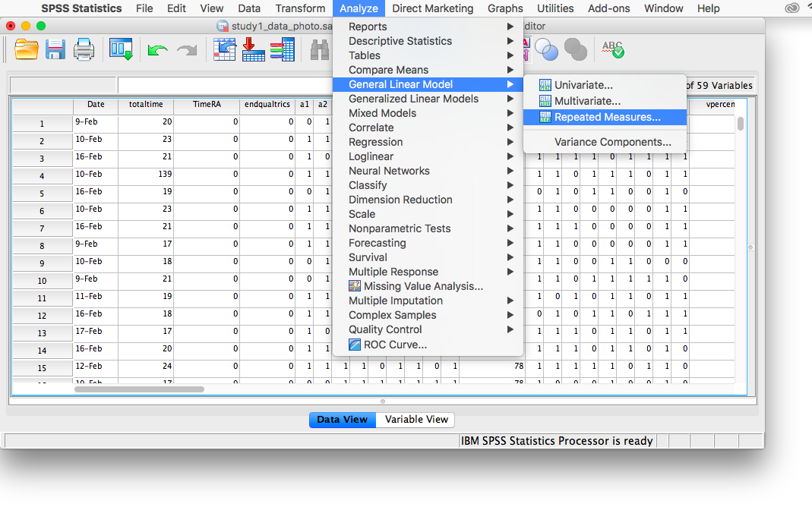The image size is (812, 529).
Task: Save the dataset using the floppy disk icon
Action: (x=55, y=50)
